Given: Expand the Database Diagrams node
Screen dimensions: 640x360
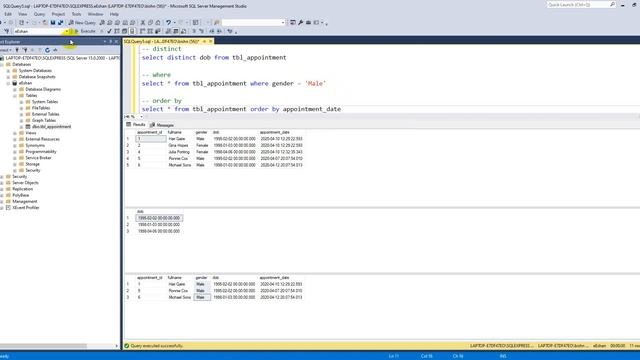Looking at the screenshot, I should [15, 89].
